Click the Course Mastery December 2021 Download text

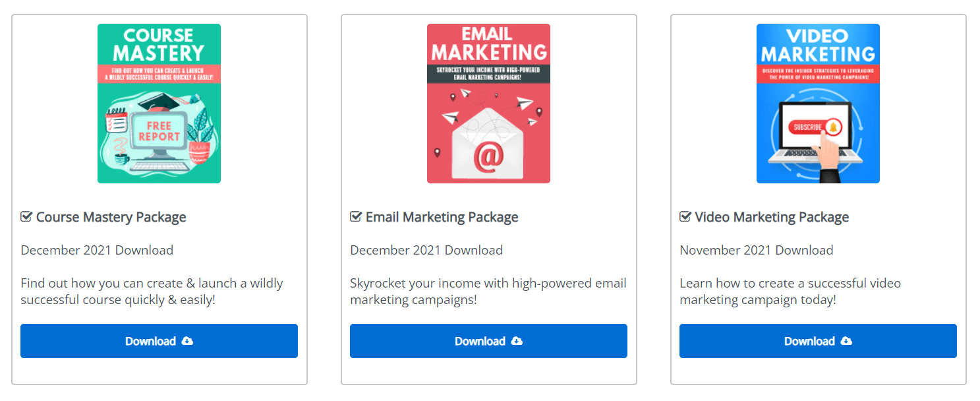point(97,250)
